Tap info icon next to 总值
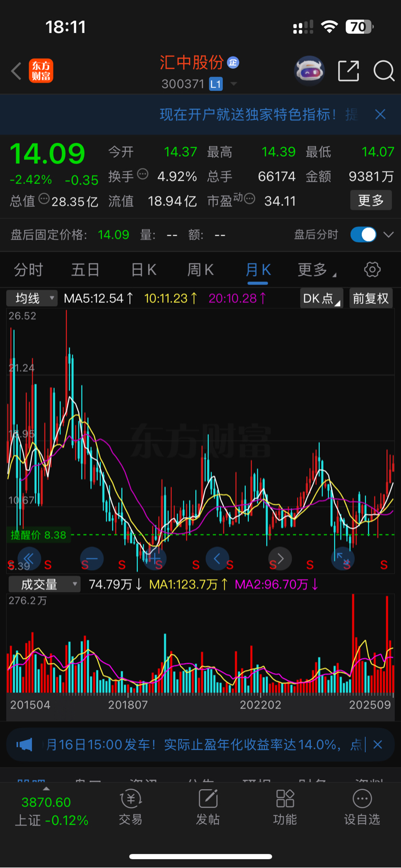Viewport: 401px width, 868px height. 44,199
